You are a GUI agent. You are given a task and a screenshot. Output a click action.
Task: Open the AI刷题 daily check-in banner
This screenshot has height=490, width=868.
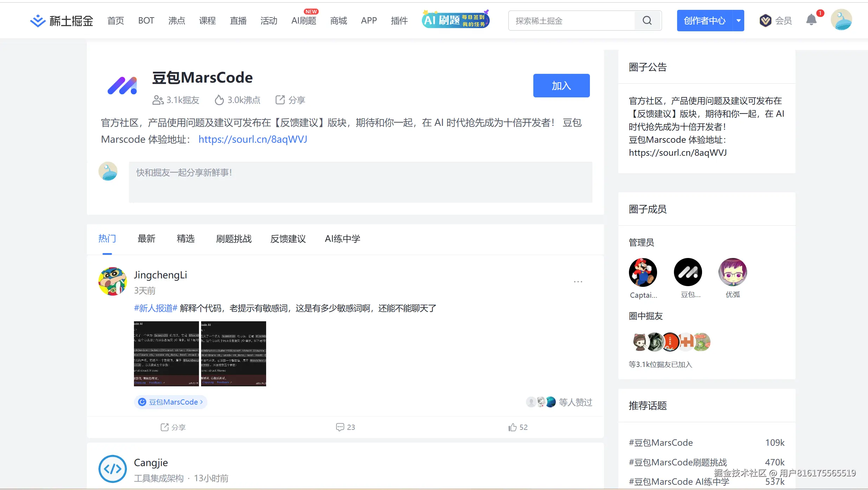[x=455, y=20]
